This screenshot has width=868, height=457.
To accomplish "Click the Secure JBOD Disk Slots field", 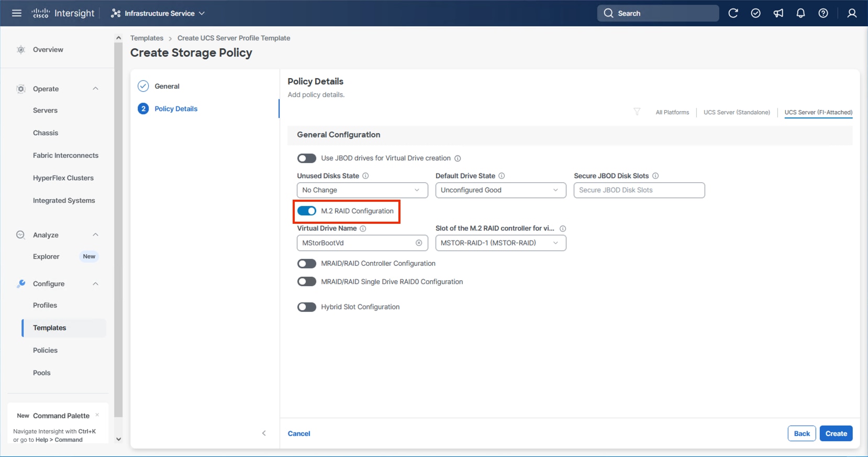I will [x=639, y=190].
